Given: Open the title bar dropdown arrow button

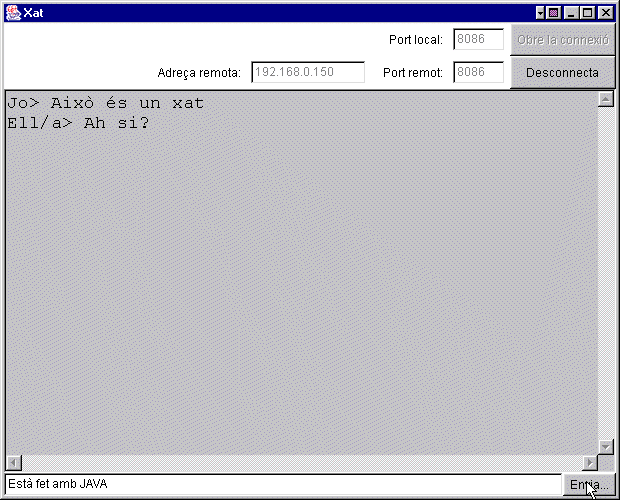Looking at the screenshot, I should click(x=540, y=13).
